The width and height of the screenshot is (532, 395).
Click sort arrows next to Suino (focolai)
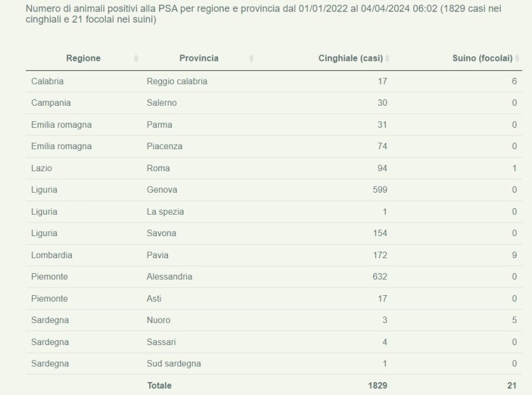(518, 58)
